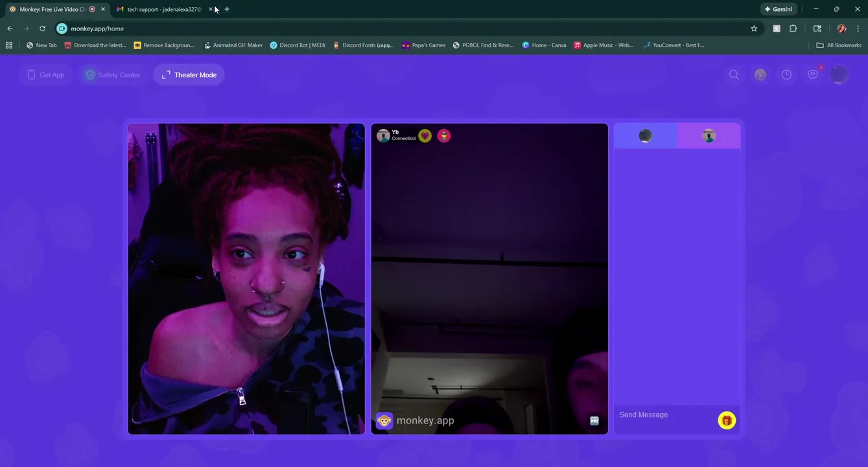Open the Chrome extensions puzzle icon
868x467 pixels.
(x=793, y=29)
